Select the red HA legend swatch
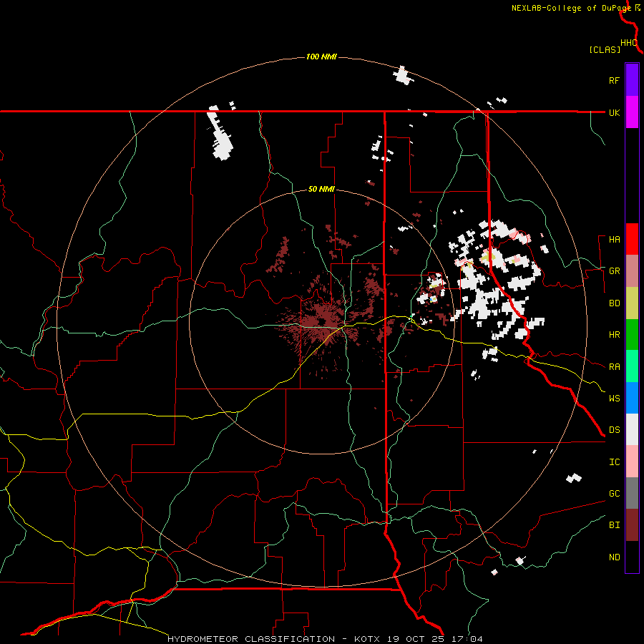Viewport: 644px width, 644px height. [x=632, y=239]
